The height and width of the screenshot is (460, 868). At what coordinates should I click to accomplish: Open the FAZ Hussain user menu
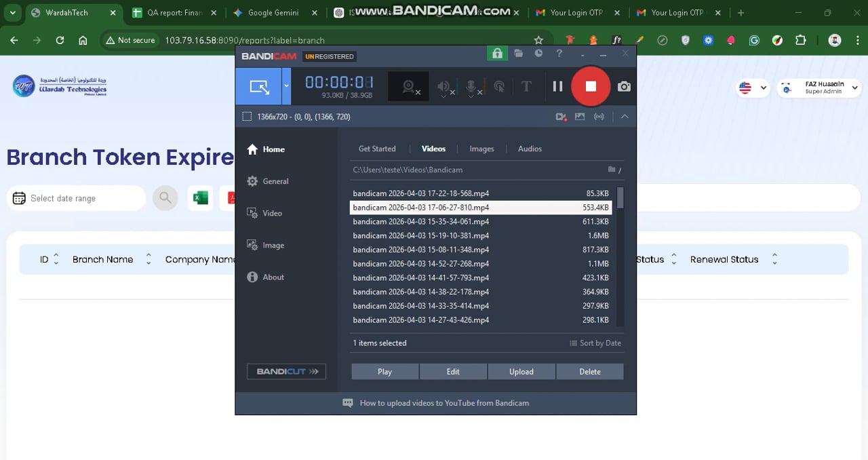pos(818,88)
